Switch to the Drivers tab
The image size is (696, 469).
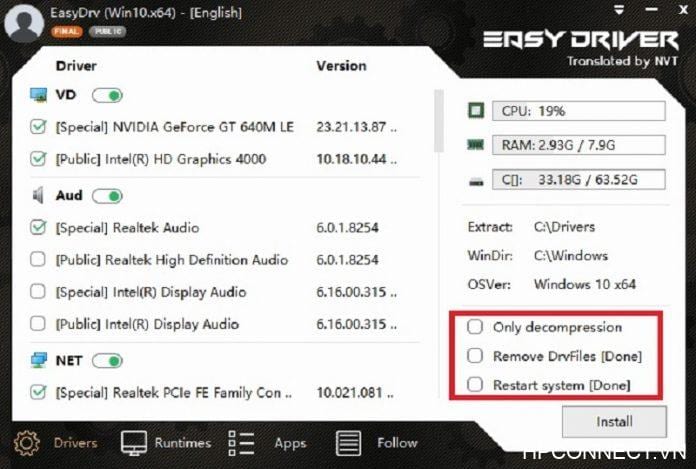(55, 443)
